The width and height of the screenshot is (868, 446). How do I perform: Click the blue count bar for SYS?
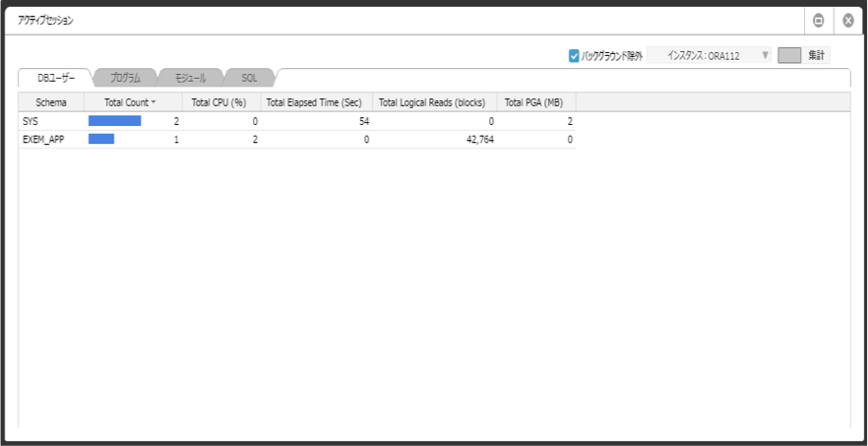[114, 121]
